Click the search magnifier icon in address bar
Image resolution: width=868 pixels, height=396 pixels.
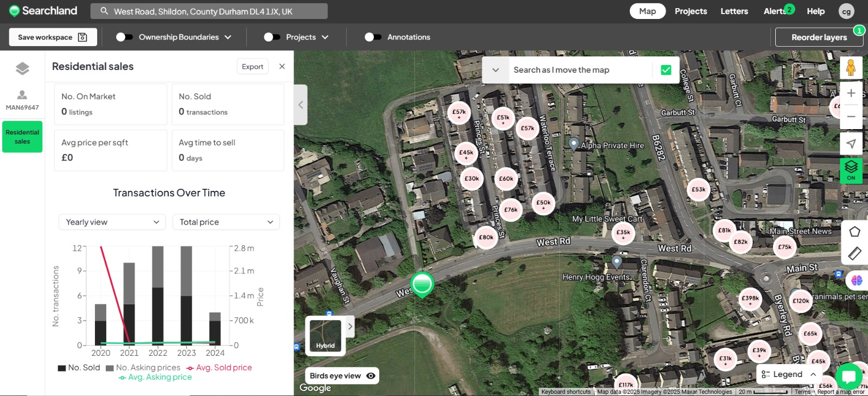tap(104, 11)
